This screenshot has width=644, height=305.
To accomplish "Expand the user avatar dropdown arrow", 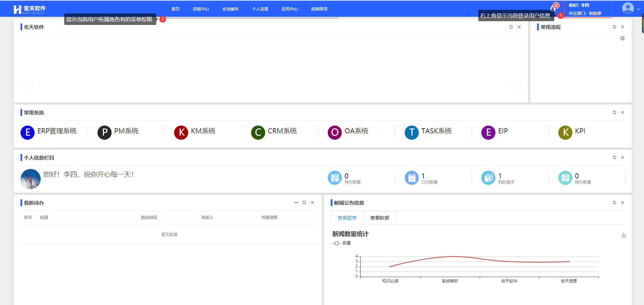I will (638, 9).
